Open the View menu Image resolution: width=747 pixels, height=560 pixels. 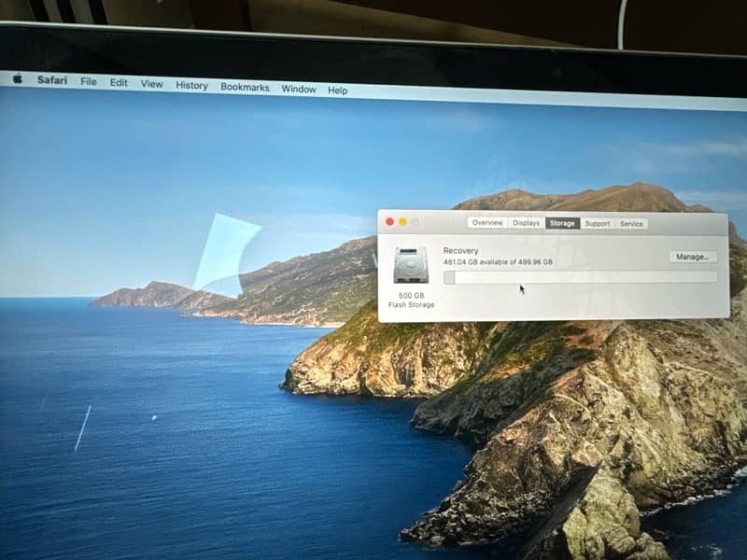pyautogui.click(x=151, y=84)
